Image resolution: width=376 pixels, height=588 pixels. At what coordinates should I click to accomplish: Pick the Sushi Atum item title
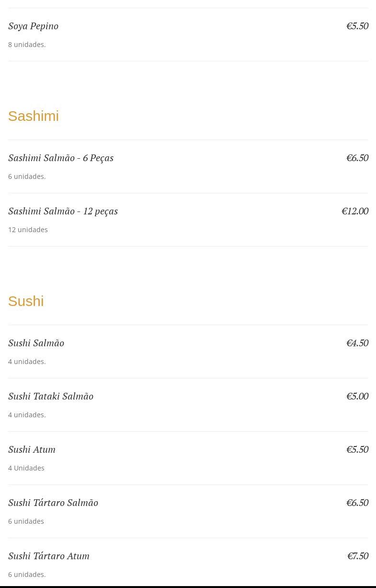coord(32,449)
